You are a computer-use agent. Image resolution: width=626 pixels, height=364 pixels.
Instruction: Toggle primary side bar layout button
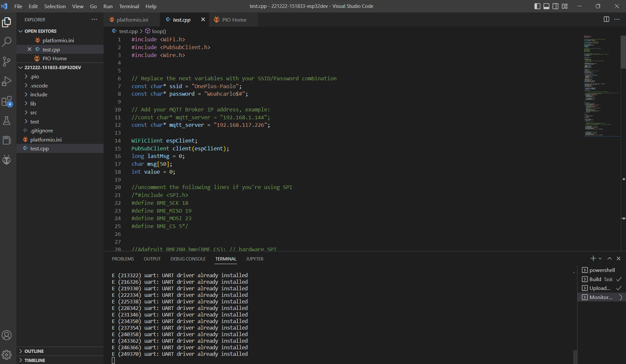537,6
